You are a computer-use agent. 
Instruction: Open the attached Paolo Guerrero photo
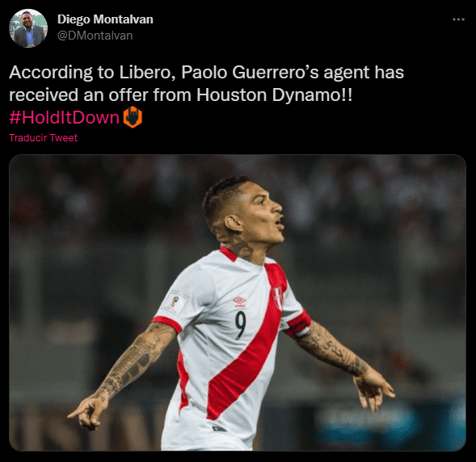click(238, 302)
